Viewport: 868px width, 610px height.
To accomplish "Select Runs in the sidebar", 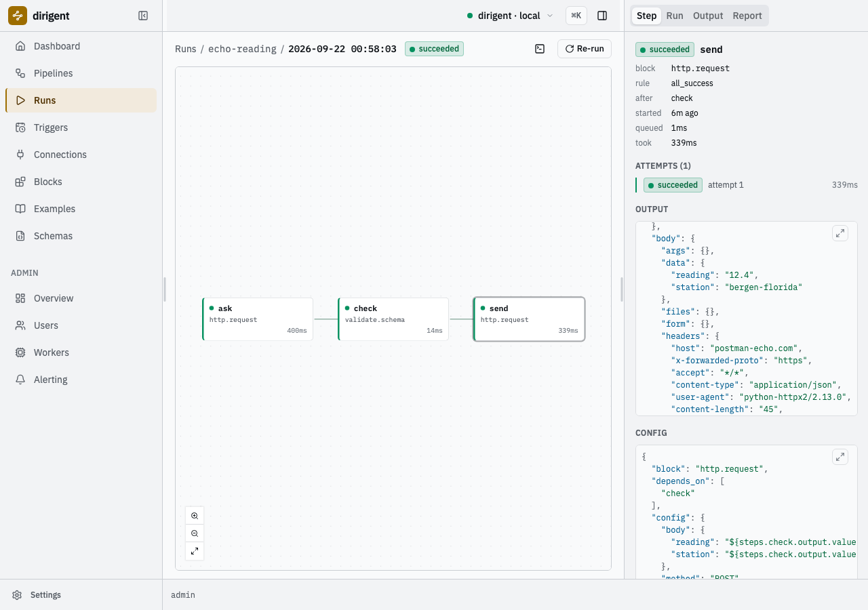I will (81, 100).
